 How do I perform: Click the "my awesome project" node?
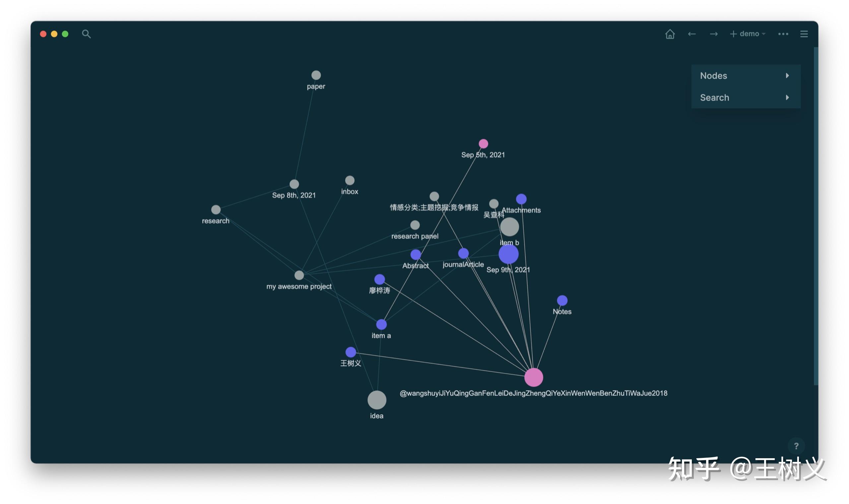click(x=299, y=275)
